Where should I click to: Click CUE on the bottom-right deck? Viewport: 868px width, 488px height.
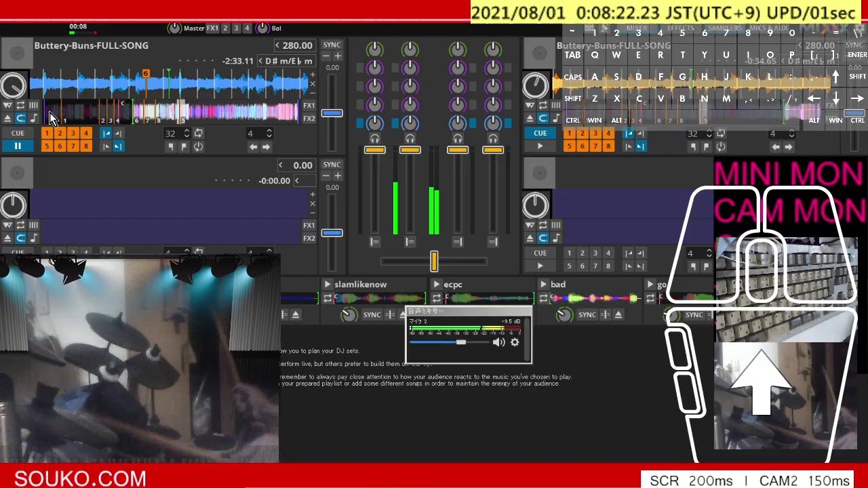(x=540, y=253)
